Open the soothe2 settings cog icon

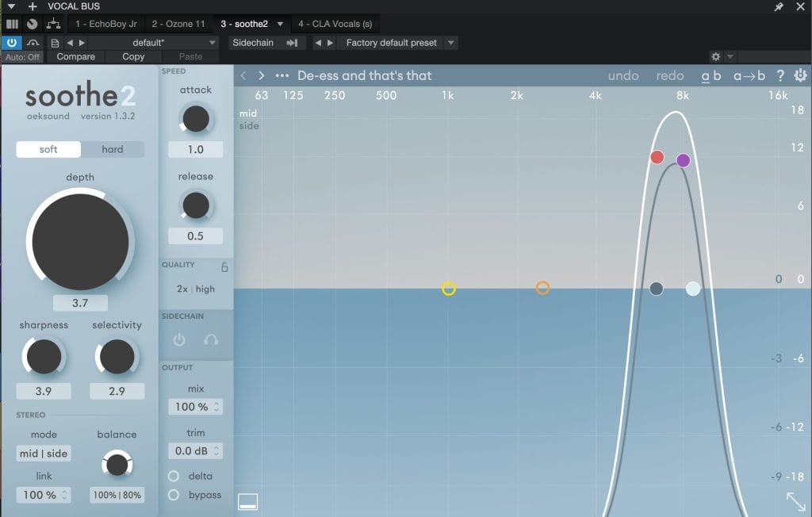[800, 76]
